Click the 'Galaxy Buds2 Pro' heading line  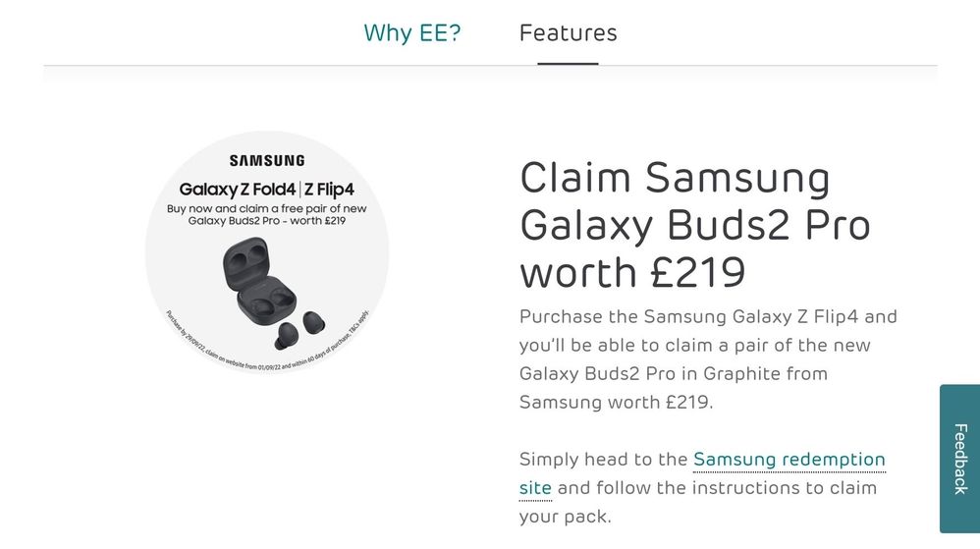694,226
